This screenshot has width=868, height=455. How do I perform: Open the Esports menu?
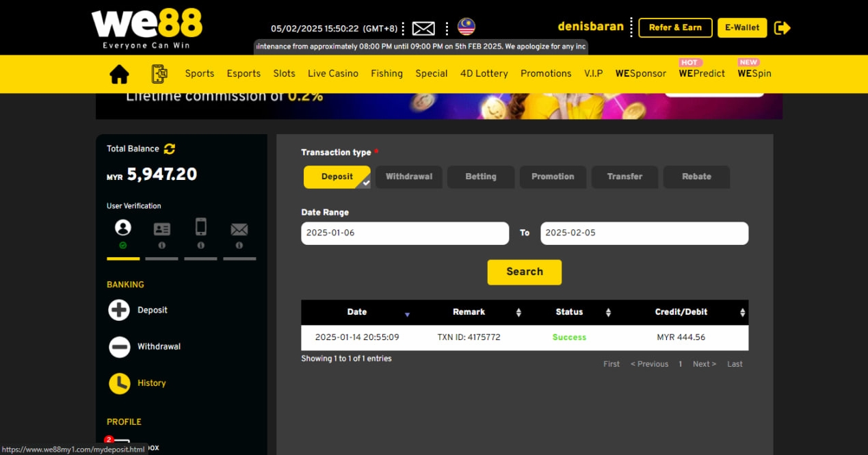pyautogui.click(x=244, y=74)
